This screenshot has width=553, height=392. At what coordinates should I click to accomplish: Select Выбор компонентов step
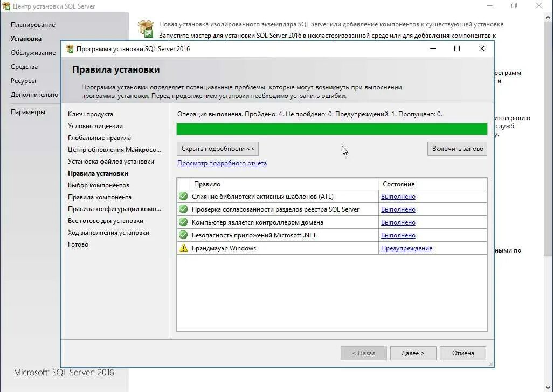tap(99, 185)
